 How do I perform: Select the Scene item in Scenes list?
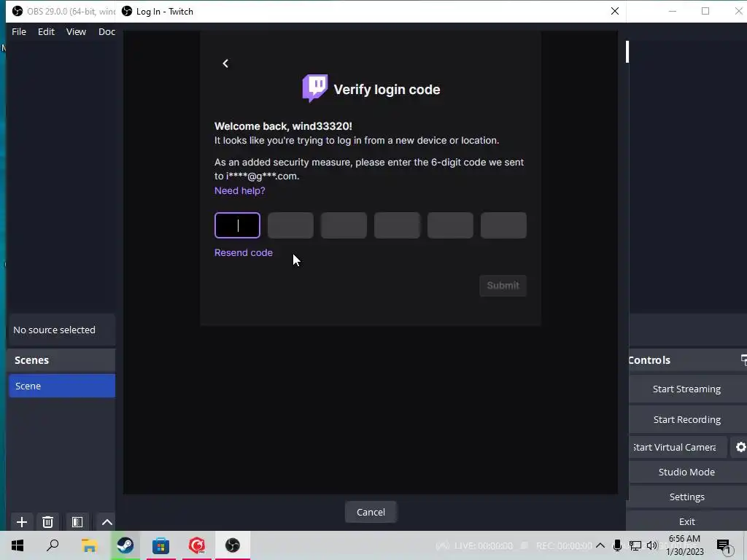point(62,386)
